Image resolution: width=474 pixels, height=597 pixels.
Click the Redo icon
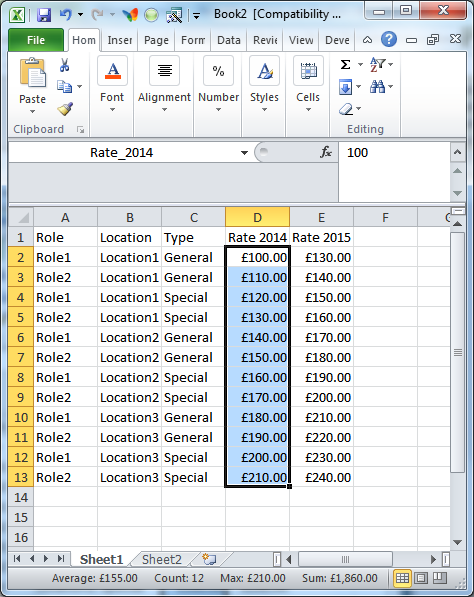[x=97, y=15]
